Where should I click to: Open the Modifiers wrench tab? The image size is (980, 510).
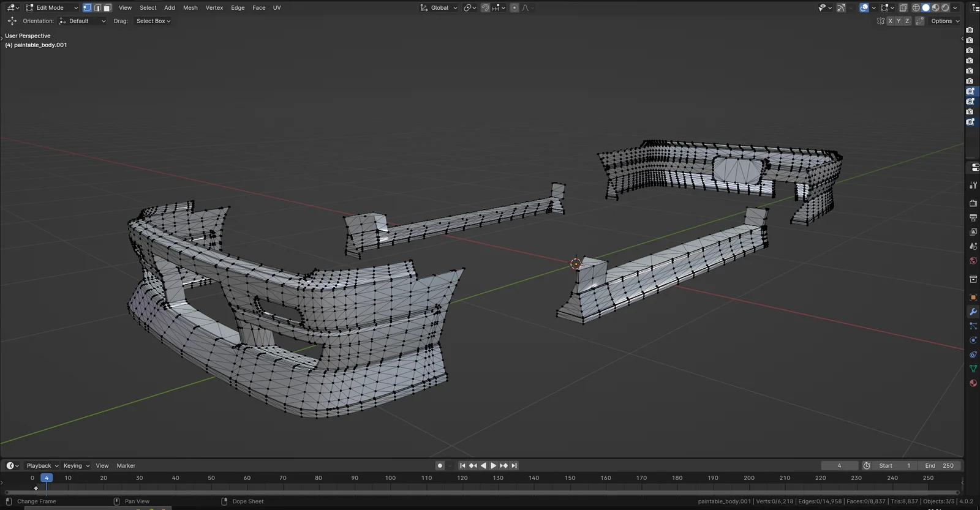coord(973,312)
